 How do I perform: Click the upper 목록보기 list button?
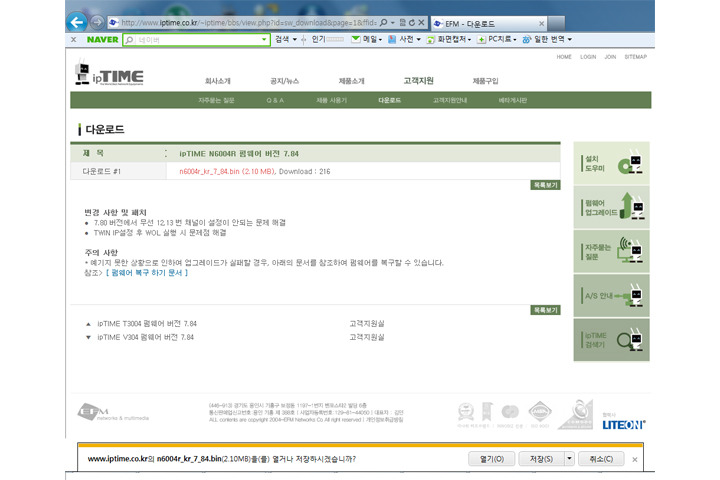[x=546, y=185]
